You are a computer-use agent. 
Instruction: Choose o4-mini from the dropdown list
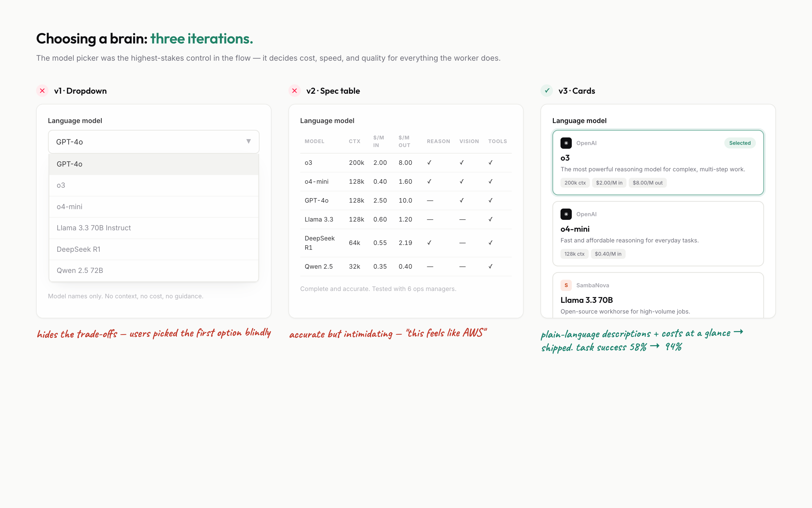coord(154,207)
